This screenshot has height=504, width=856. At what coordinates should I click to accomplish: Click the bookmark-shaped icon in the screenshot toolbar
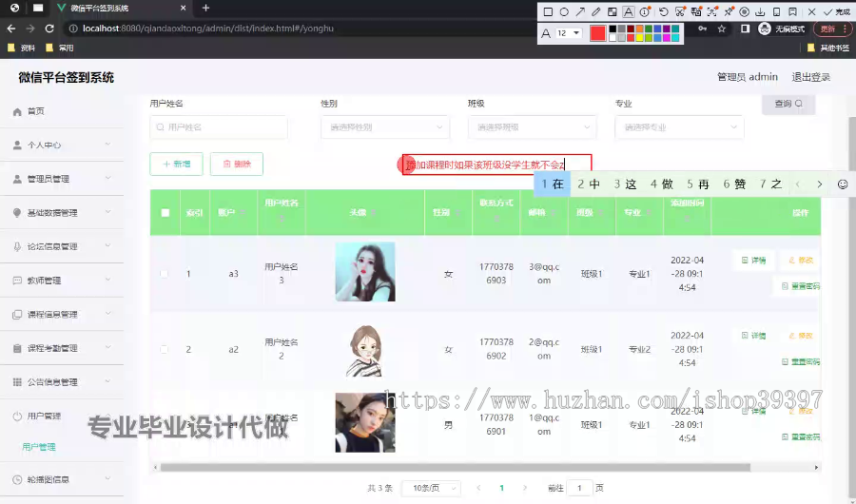click(792, 11)
